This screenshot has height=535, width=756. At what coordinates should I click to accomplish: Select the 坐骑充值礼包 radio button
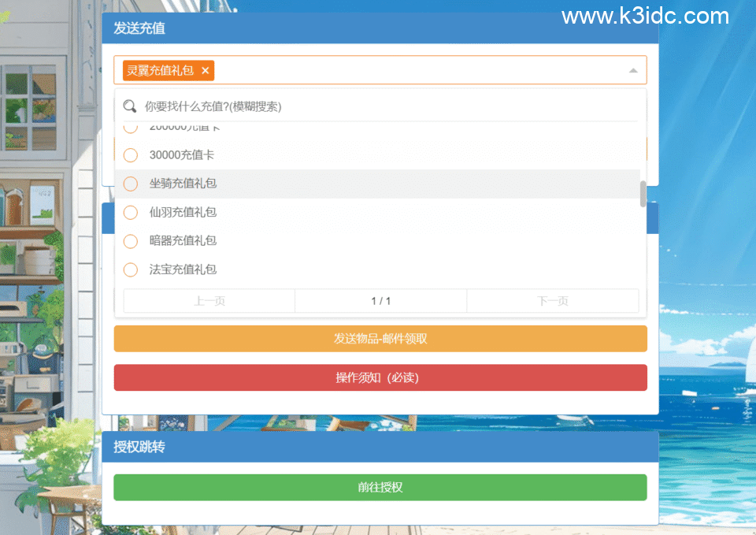(x=131, y=184)
